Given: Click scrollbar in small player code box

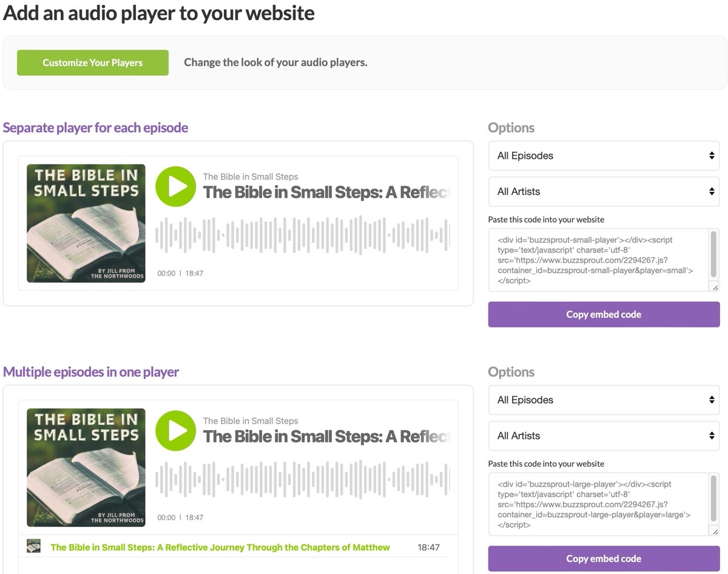Looking at the screenshot, I should pyautogui.click(x=713, y=255).
